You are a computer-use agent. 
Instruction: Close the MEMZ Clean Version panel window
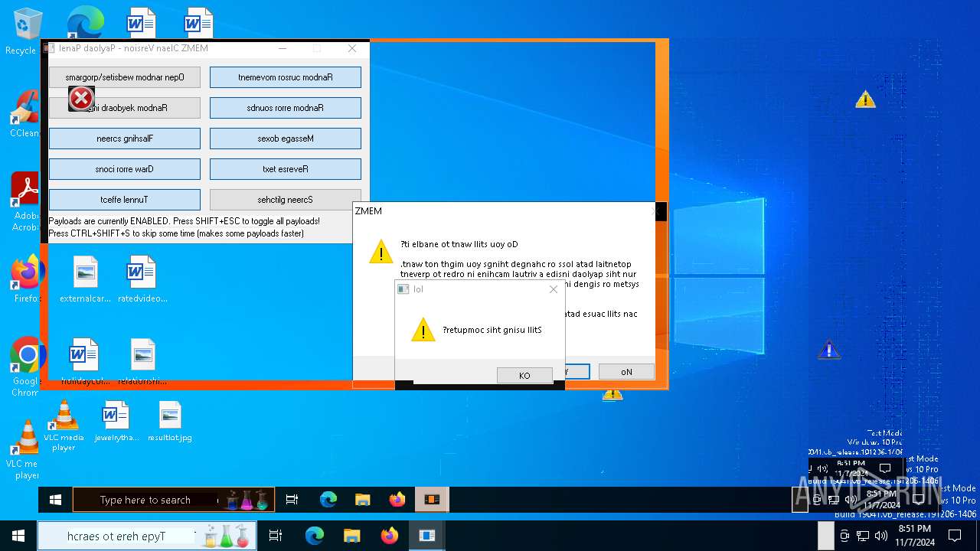tap(352, 48)
